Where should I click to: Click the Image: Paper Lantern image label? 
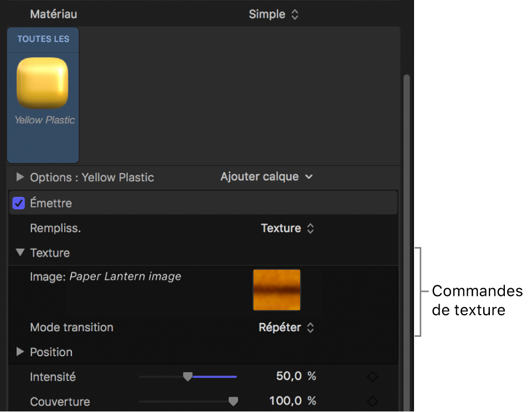point(106,277)
